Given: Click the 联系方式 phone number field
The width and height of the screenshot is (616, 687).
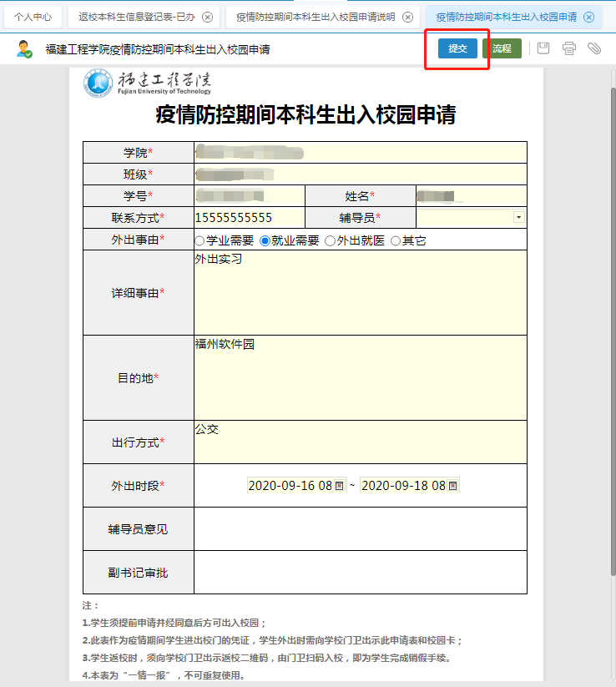Looking at the screenshot, I should pos(250,217).
